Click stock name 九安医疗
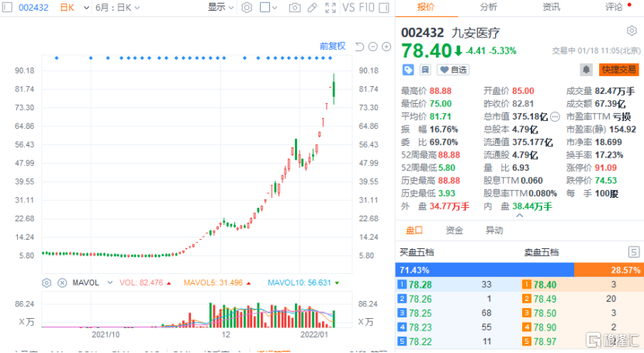 476,33
